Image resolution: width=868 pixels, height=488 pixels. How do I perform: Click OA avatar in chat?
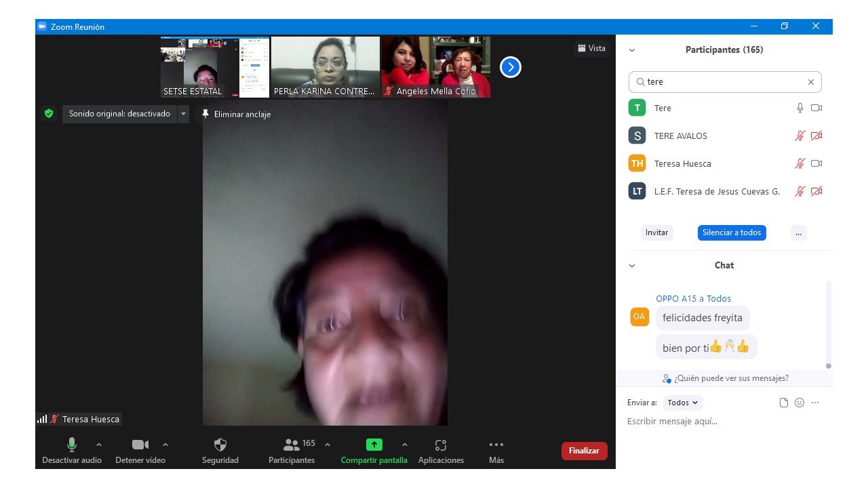tap(639, 317)
